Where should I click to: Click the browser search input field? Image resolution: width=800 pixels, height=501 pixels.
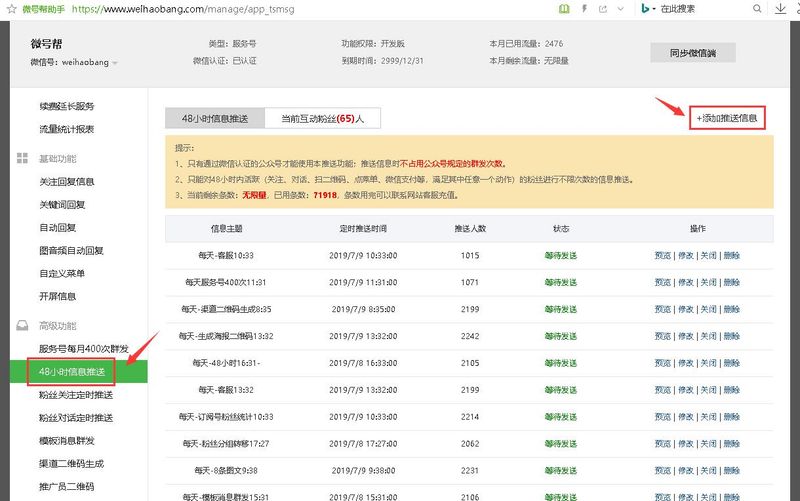click(703, 9)
